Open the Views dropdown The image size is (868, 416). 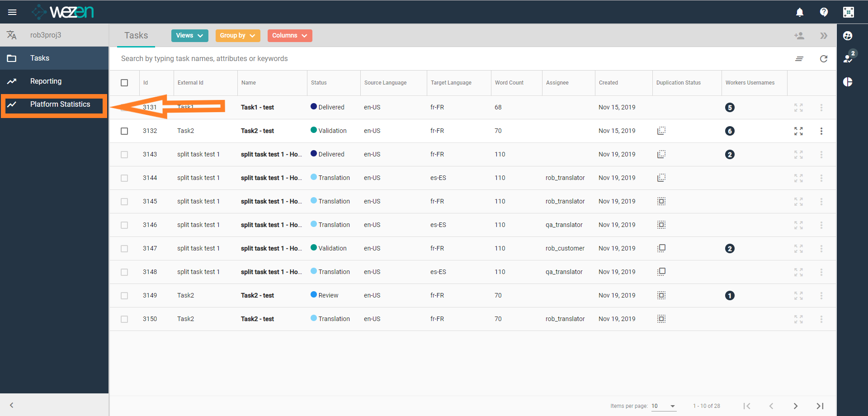(x=189, y=36)
